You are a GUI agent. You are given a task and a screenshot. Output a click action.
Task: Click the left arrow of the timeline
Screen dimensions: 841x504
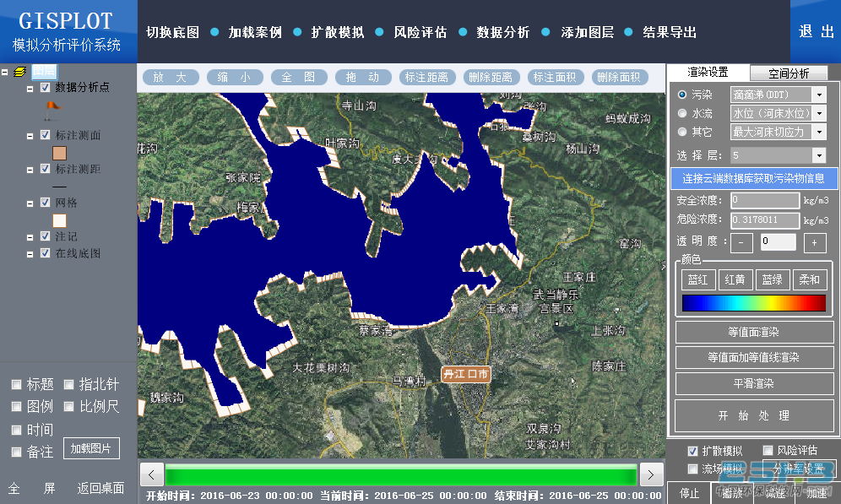(x=151, y=474)
